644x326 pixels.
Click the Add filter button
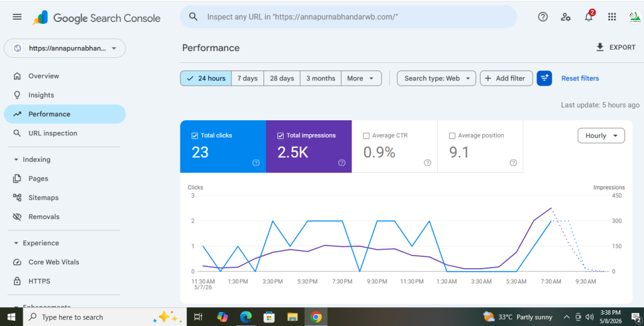506,78
